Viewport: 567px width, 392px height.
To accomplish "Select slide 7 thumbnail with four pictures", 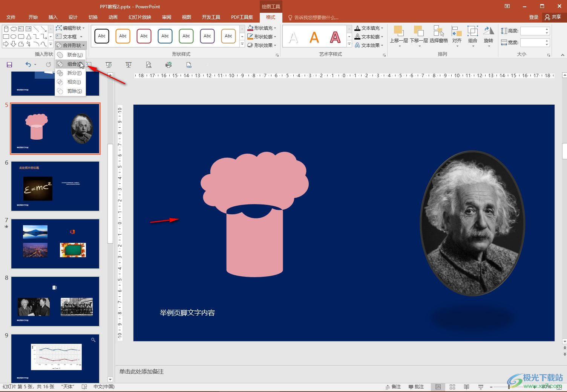I will point(55,244).
